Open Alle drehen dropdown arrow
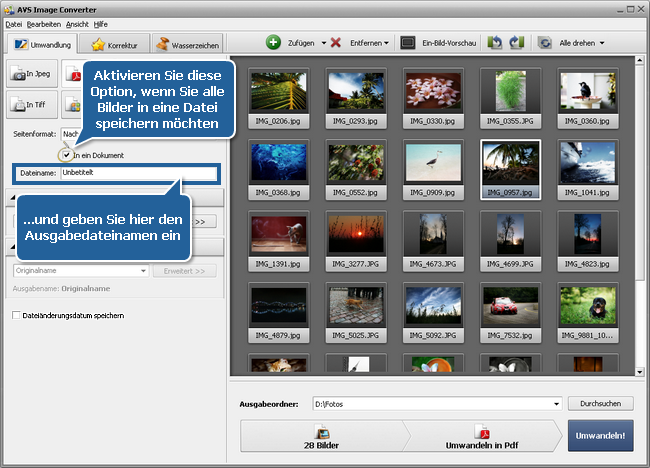This screenshot has width=650, height=468. pos(602,43)
